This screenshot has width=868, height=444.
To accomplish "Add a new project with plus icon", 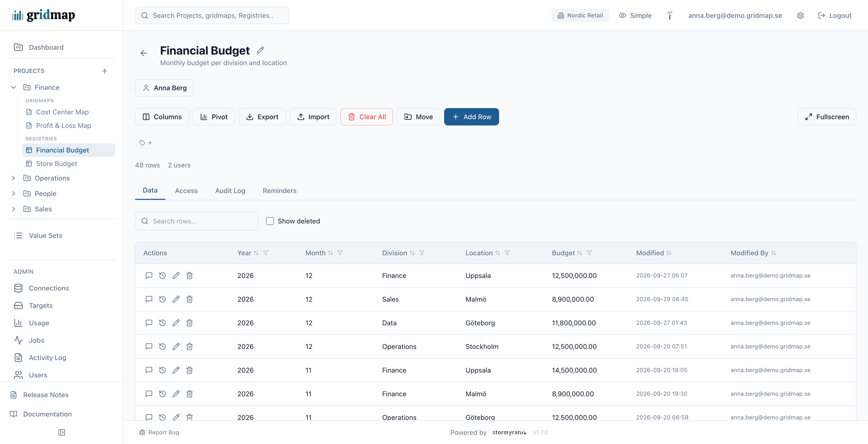I will pos(104,71).
